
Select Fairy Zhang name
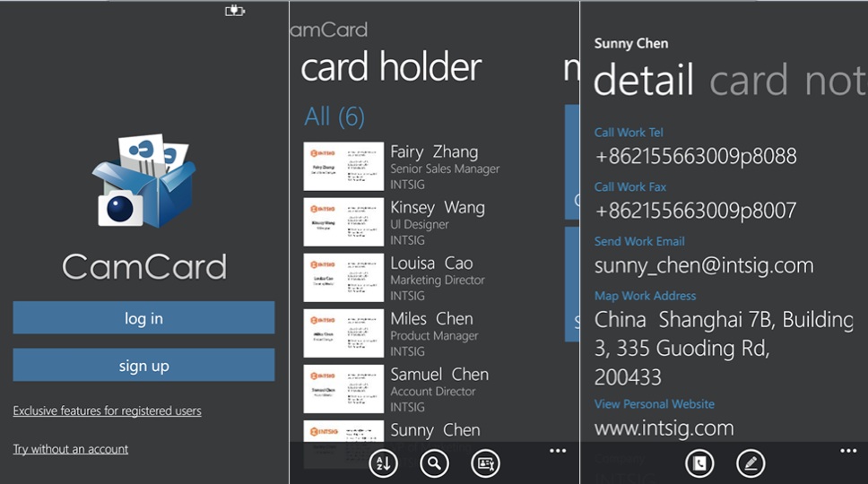point(434,151)
